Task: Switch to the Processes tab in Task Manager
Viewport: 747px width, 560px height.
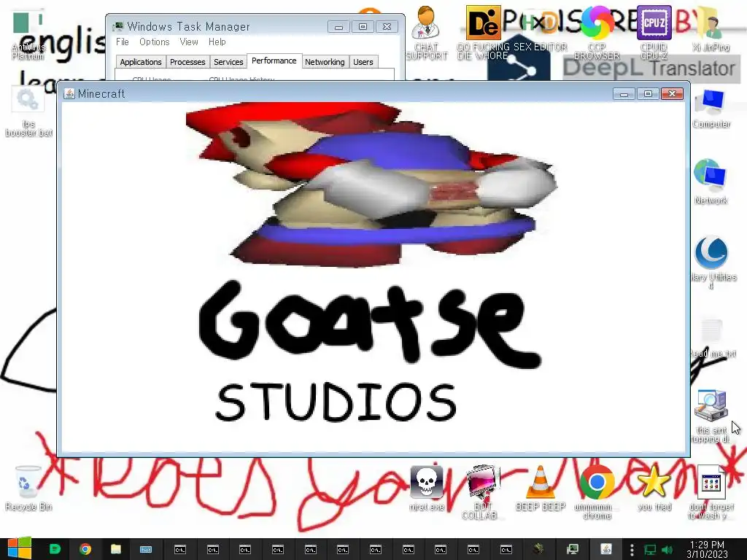Action: click(x=187, y=62)
